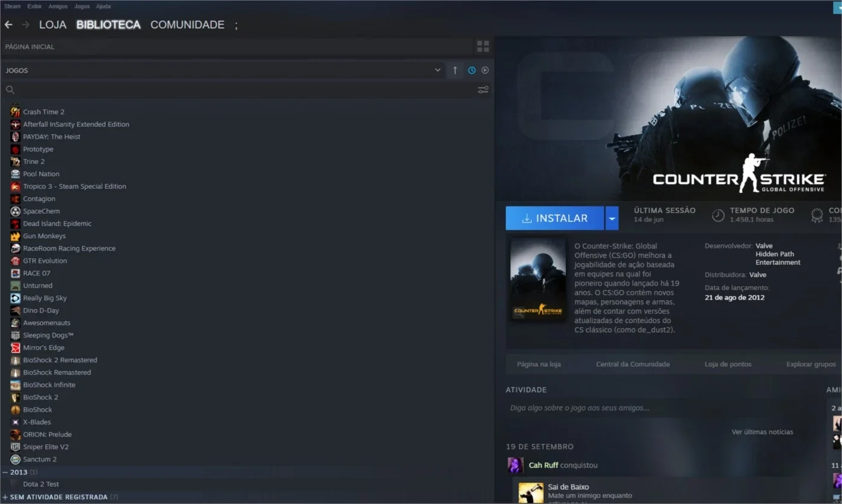
Task: Go back with the left arrow
Action: 8,25
